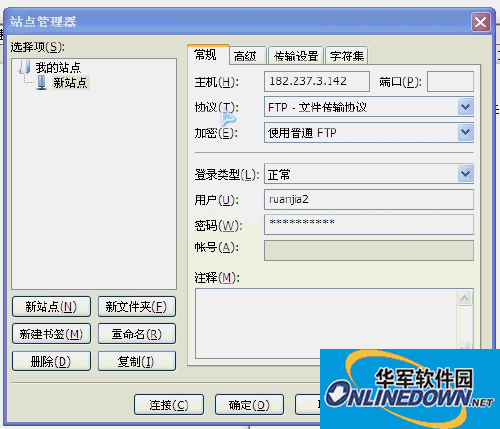Click the 新文件夹(F) button
This screenshot has width=500, height=429.
tap(137, 306)
